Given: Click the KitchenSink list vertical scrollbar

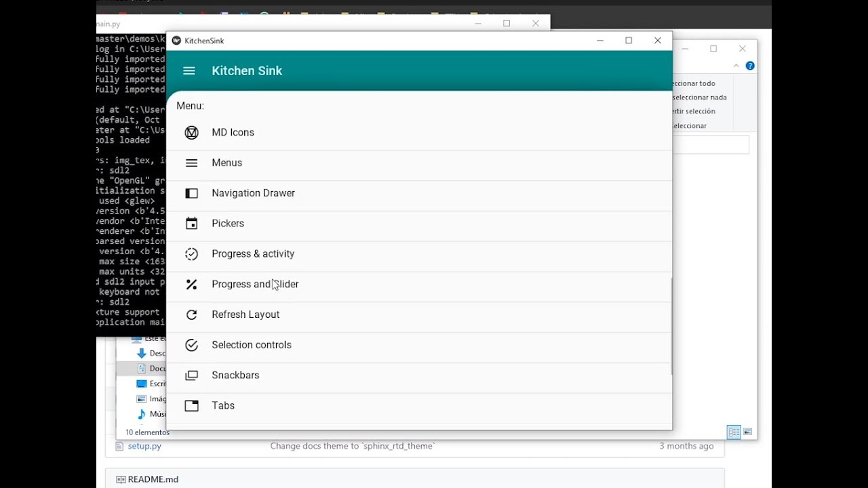Looking at the screenshot, I should click(671, 326).
